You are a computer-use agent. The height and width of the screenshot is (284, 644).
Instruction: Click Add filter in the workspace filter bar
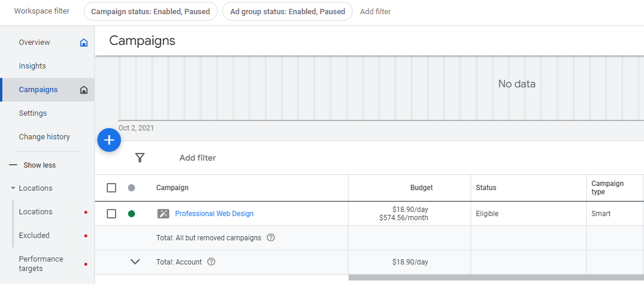375,12
